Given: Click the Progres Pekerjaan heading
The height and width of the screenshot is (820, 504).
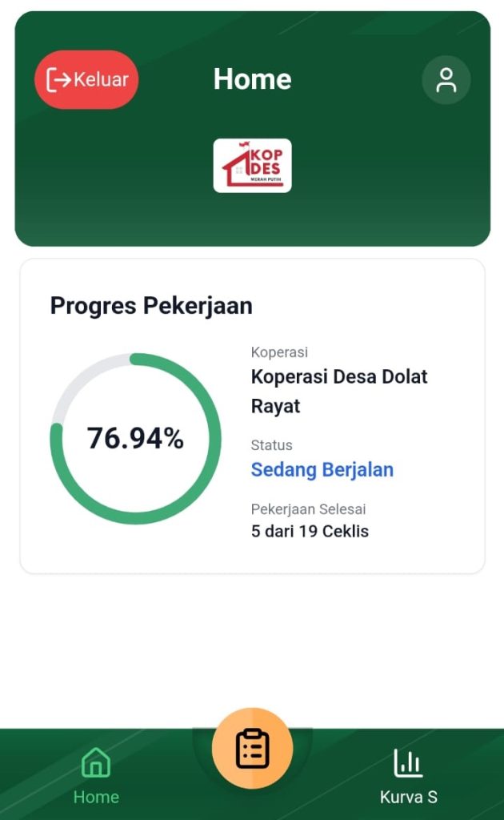Looking at the screenshot, I should [151, 305].
